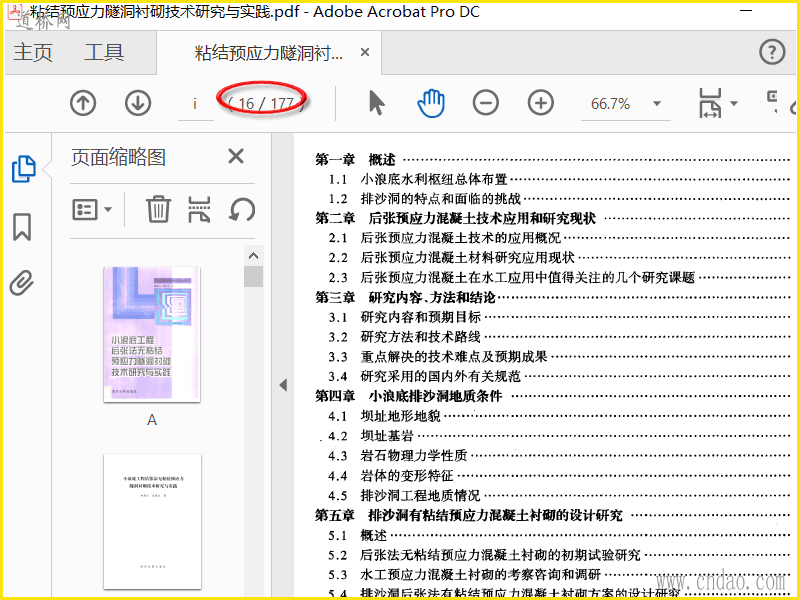The image size is (800, 600).
Task: Open the bookmarks sidebar icon
Action: coord(22,227)
